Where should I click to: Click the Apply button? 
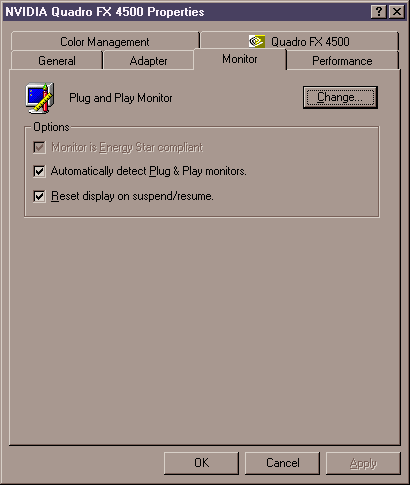(363, 463)
